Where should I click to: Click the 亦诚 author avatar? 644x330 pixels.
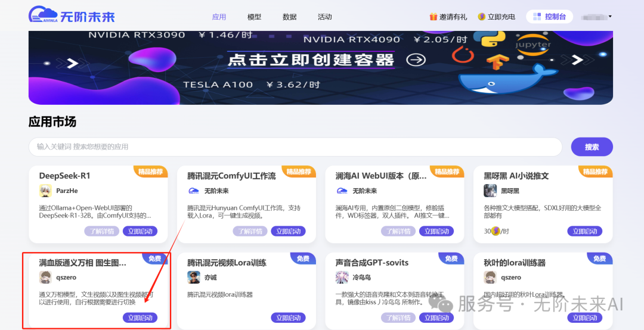[x=193, y=278]
